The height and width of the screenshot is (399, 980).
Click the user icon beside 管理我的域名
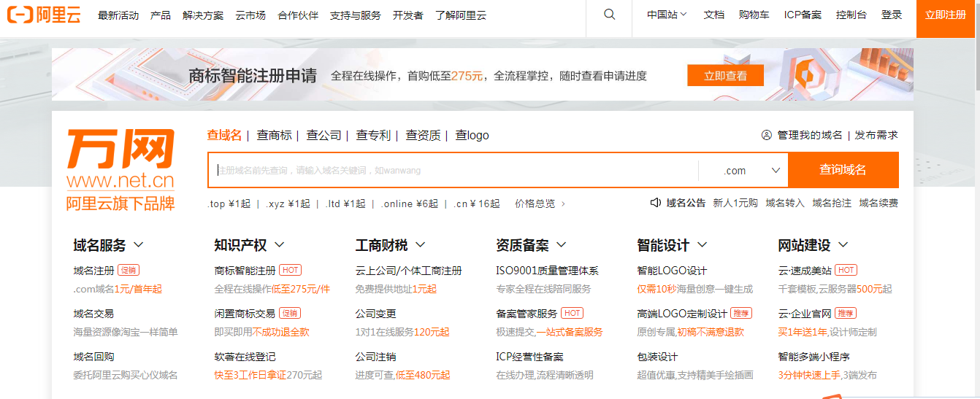point(767,135)
